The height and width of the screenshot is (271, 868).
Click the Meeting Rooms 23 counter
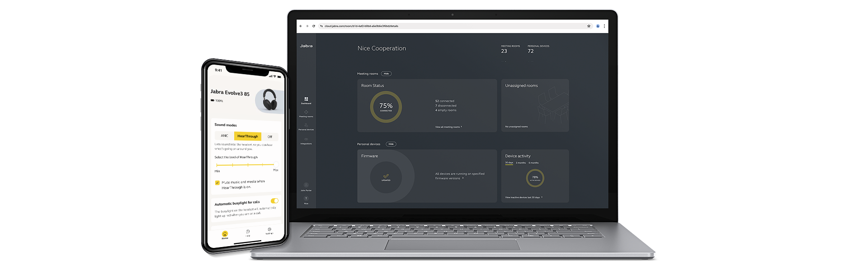tap(510, 49)
